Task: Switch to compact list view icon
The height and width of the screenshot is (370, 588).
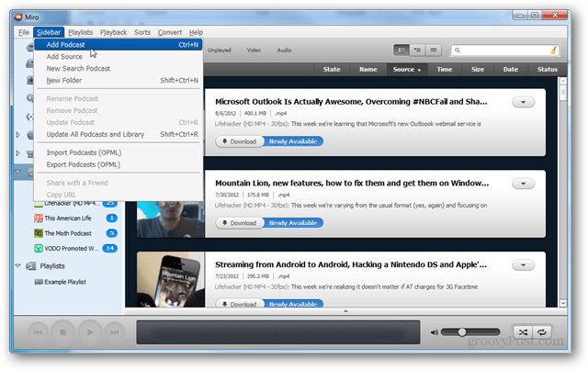Action: click(x=434, y=50)
